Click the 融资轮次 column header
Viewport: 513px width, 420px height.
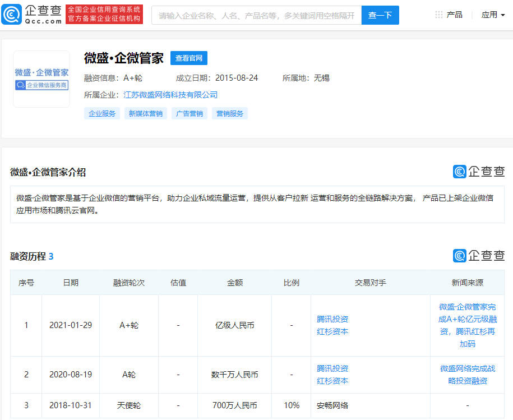pos(129,283)
